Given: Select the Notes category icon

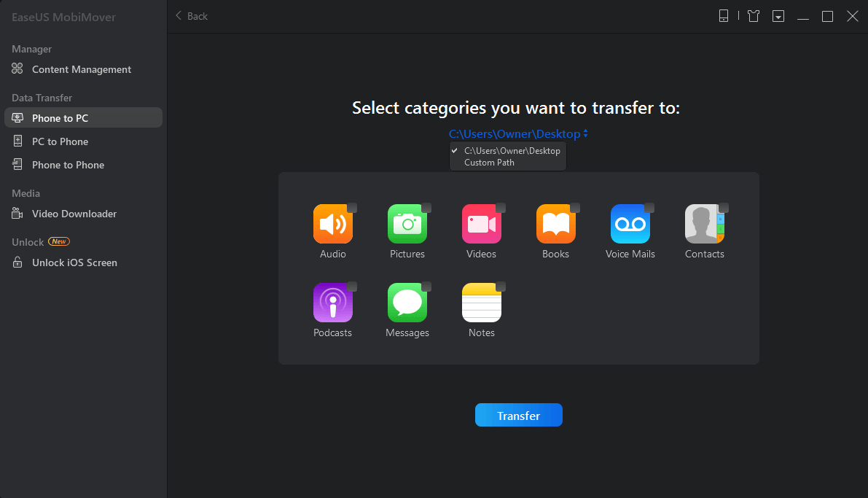Looking at the screenshot, I should click(x=481, y=302).
